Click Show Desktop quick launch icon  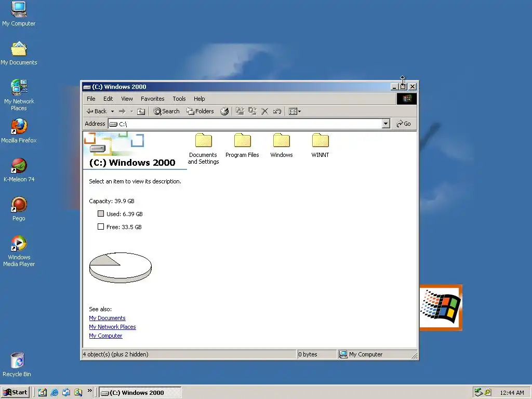click(43, 392)
